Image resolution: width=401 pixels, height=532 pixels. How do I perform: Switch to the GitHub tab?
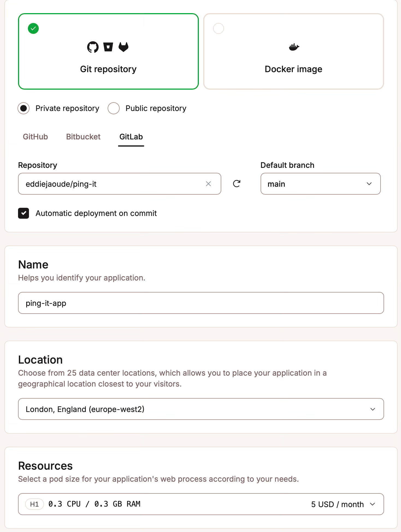pyautogui.click(x=35, y=137)
